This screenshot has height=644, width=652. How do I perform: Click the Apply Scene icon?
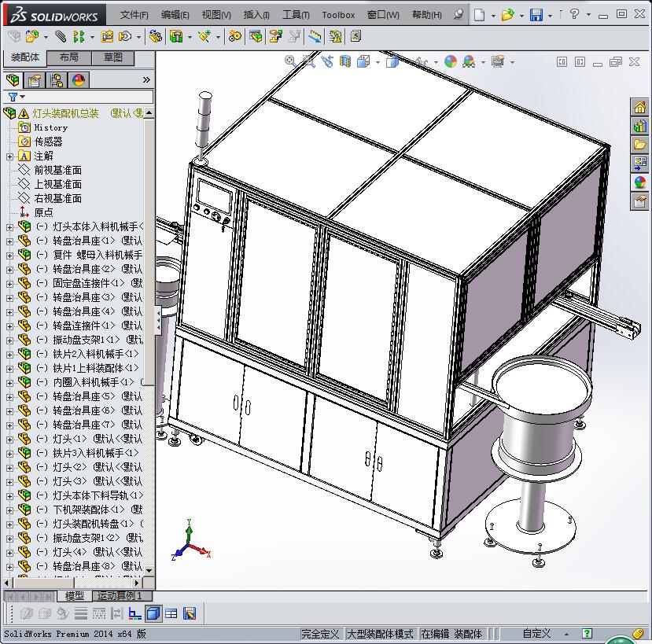[x=469, y=61]
